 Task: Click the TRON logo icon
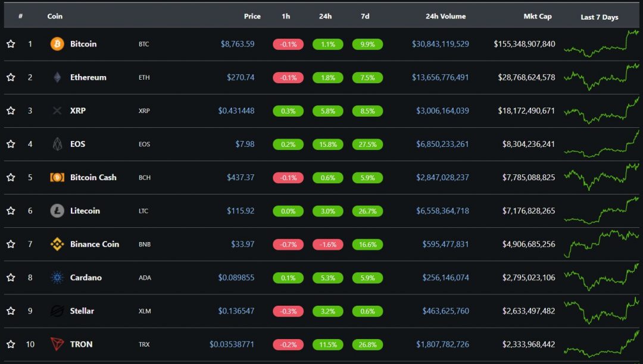pyautogui.click(x=57, y=344)
